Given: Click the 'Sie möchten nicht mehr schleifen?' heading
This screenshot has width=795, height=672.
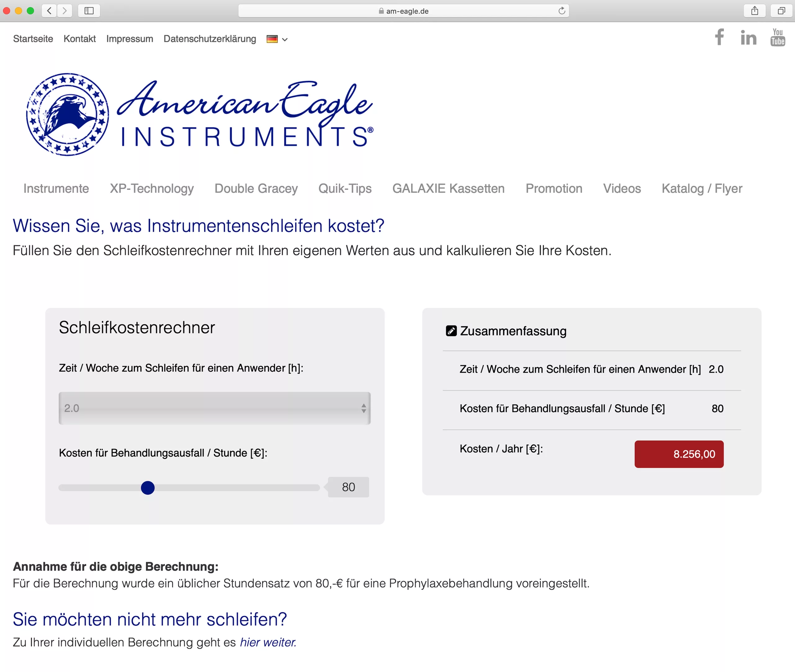Looking at the screenshot, I should tap(150, 620).
